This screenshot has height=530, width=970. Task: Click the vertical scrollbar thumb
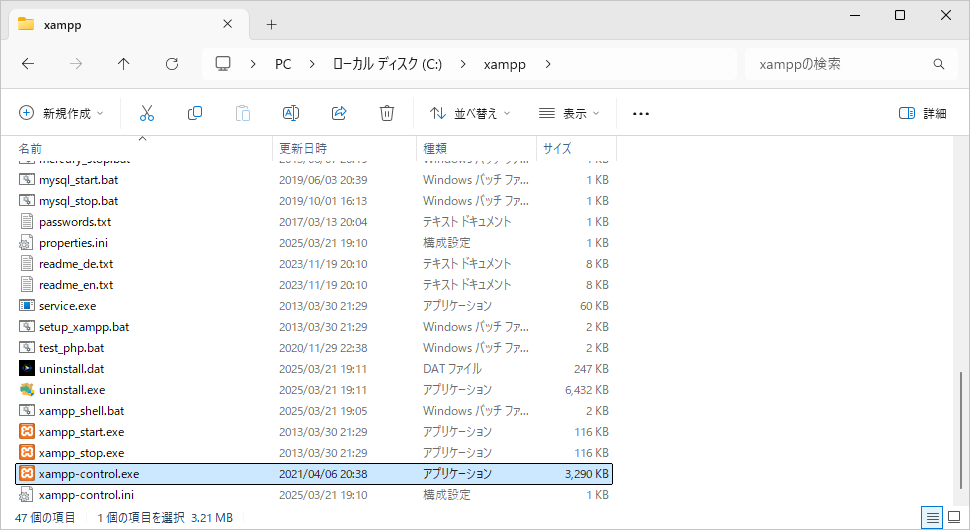961,430
